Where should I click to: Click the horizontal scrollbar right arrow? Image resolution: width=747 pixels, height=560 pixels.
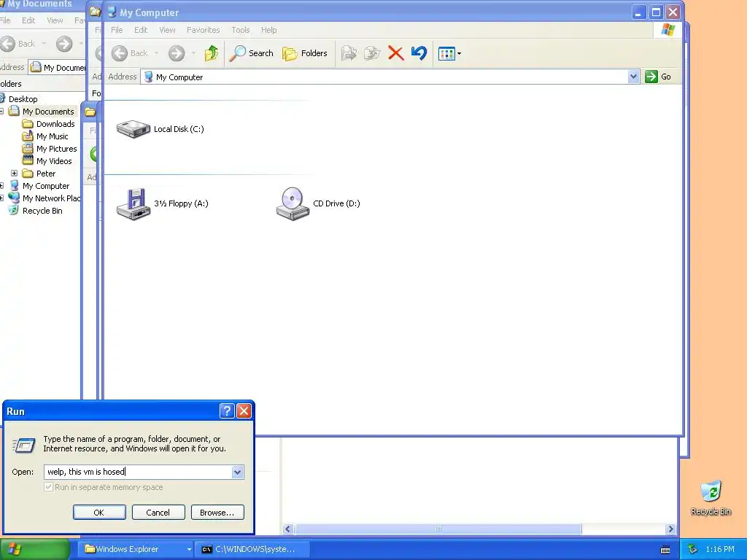671,529
